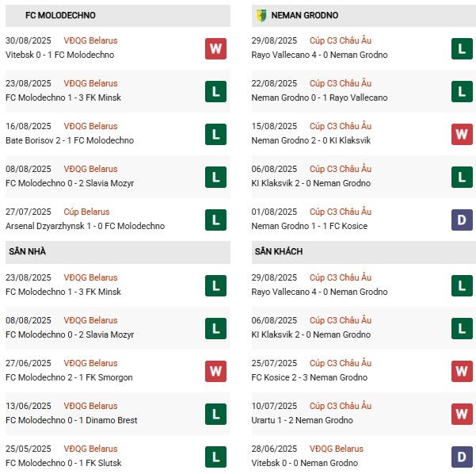The image size is (476, 474).
Task: Click W badge for Urartu 1-2 Neman Grodno
Action: click(462, 414)
